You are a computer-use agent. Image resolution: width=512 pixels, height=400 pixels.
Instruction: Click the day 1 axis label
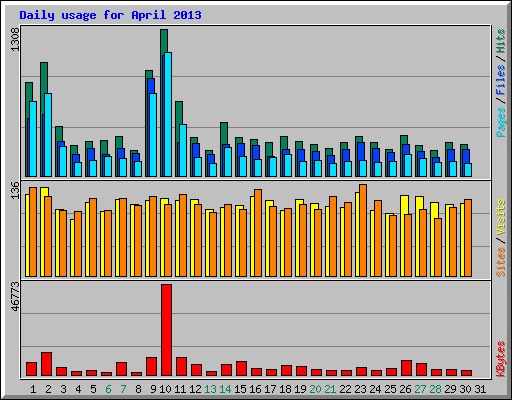click(33, 389)
